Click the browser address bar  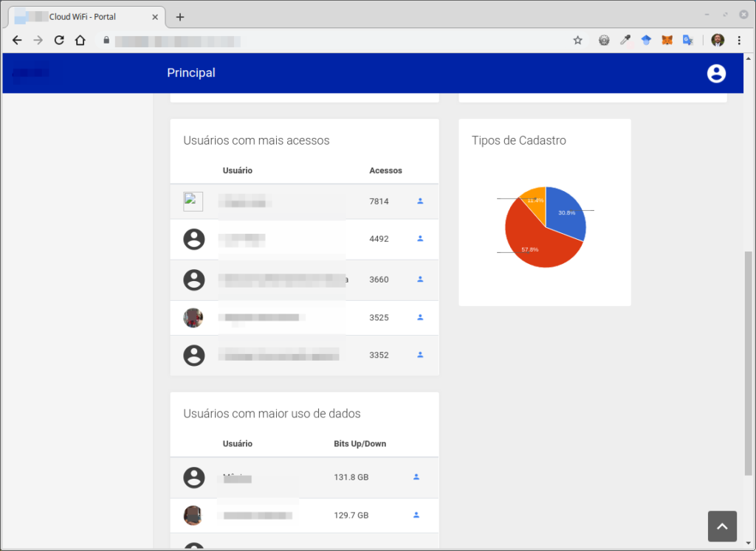coord(332,41)
